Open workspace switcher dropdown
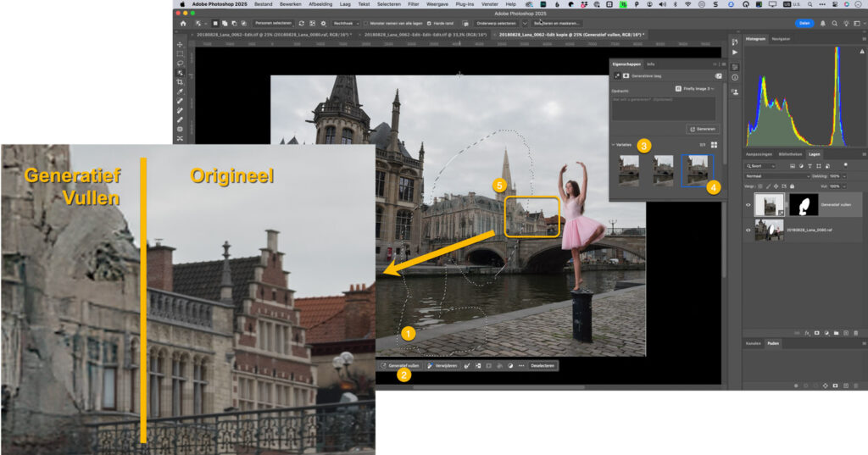This screenshot has height=455, width=868. click(x=858, y=23)
